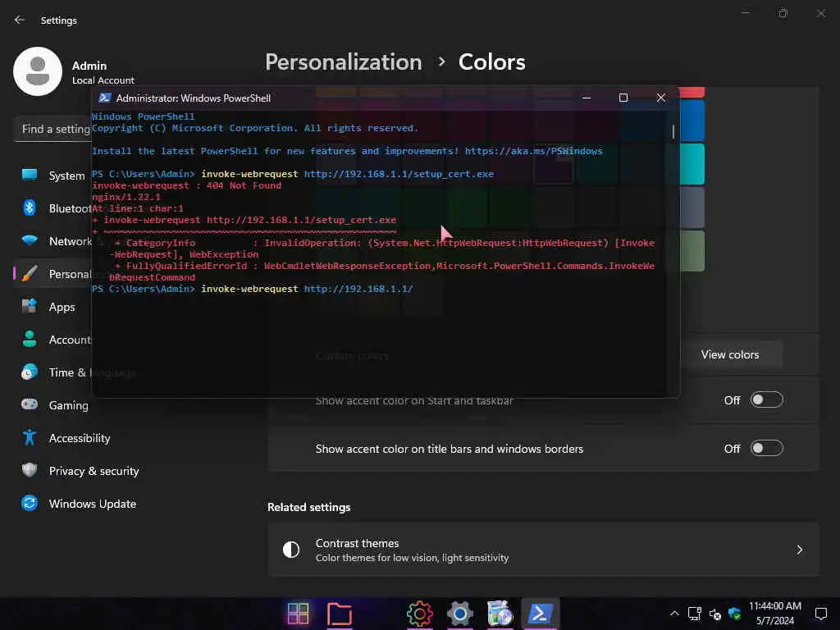Click the 'nginx/1.22.1' text line
The height and width of the screenshot is (630, 840).
(x=126, y=197)
